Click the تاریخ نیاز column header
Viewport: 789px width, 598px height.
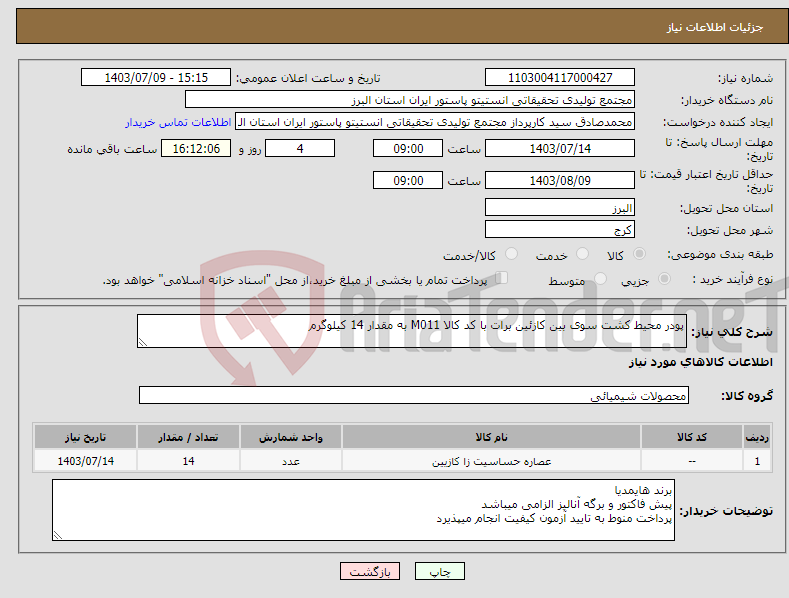click(86, 437)
